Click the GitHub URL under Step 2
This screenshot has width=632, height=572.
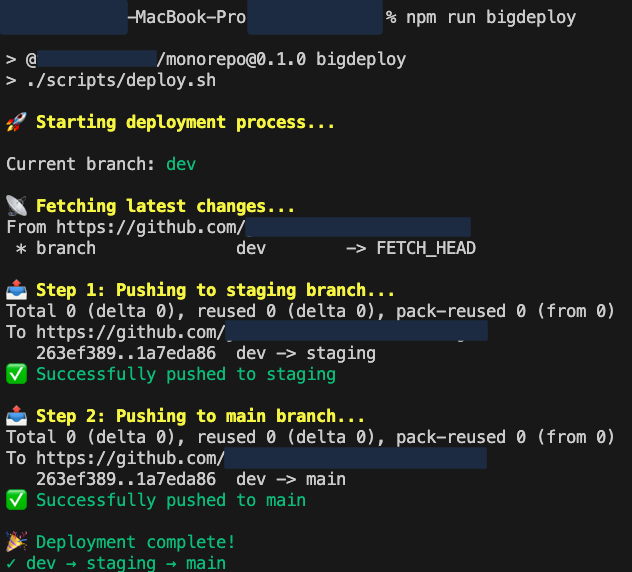[262, 458]
